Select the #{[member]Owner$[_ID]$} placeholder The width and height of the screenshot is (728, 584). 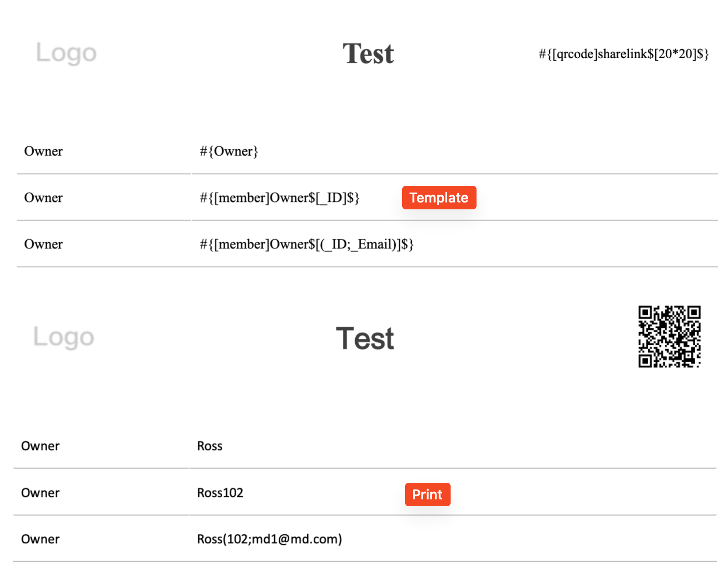(x=279, y=198)
